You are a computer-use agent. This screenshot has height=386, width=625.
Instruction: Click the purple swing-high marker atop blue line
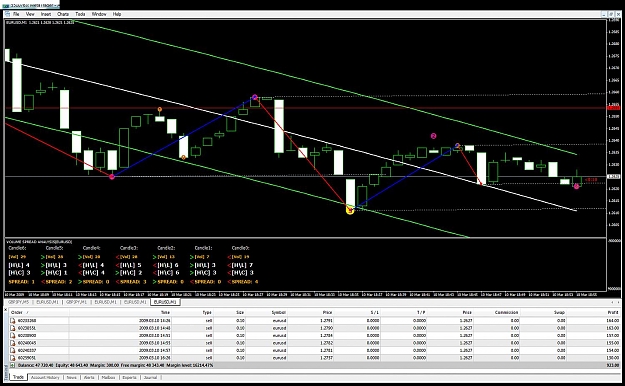click(x=255, y=97)
